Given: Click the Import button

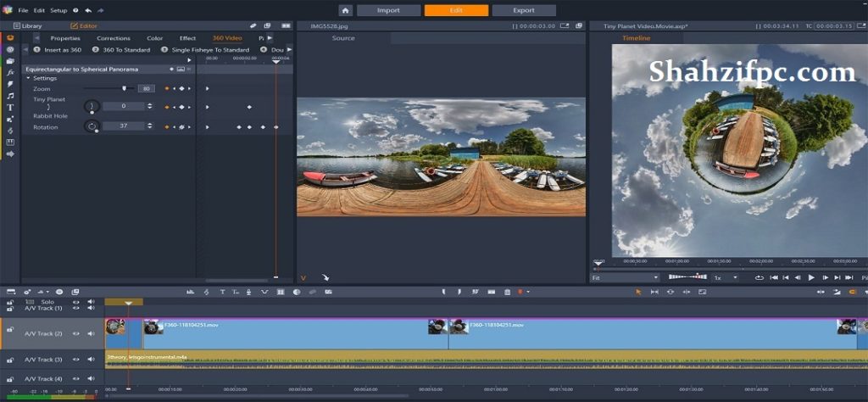Looking at the screenshot, I should pyautogui.click(x=388, y=10).
